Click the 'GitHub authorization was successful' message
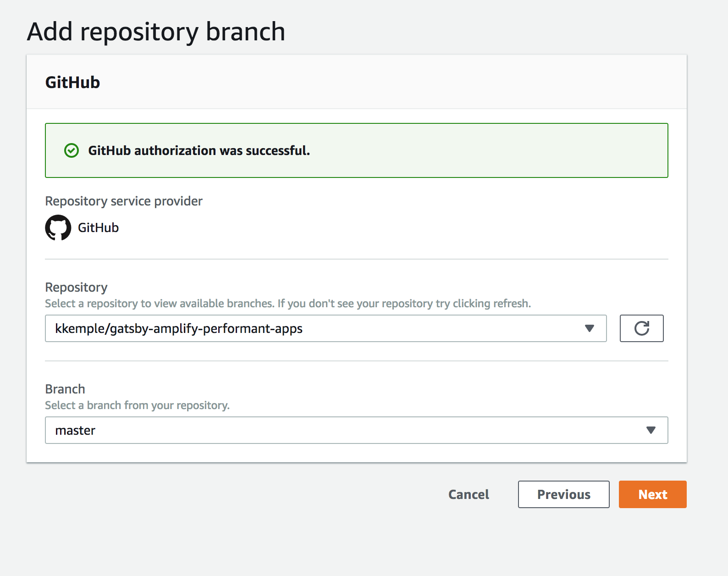The height and width of the screenshot is (576, 728). (x=199, y=150)
